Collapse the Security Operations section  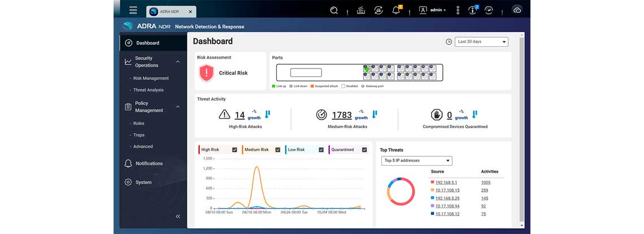tap(178, 61)
